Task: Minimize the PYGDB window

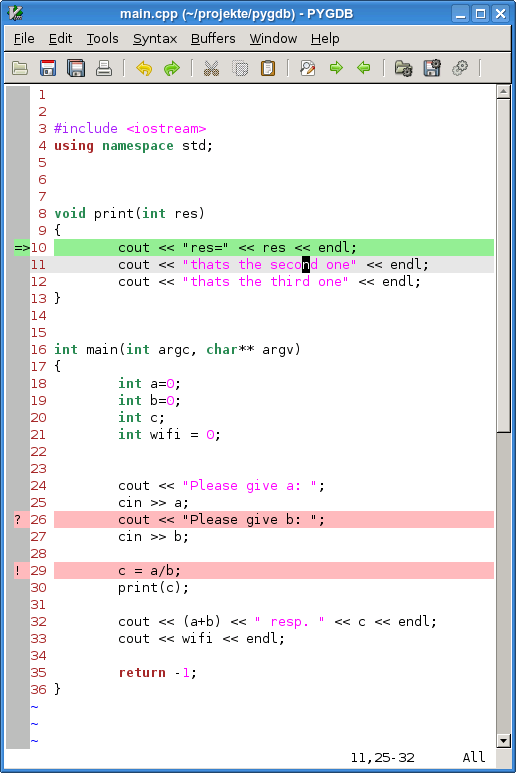Action: (460, 13)
